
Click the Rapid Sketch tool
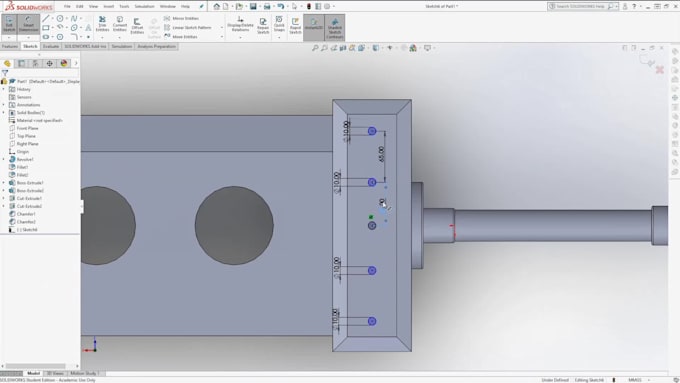(295, 26)
